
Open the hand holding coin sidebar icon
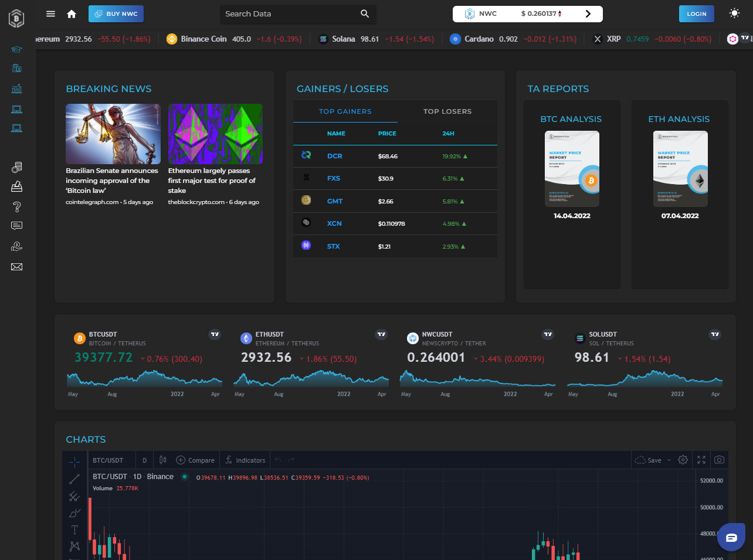tap(17, 246)
